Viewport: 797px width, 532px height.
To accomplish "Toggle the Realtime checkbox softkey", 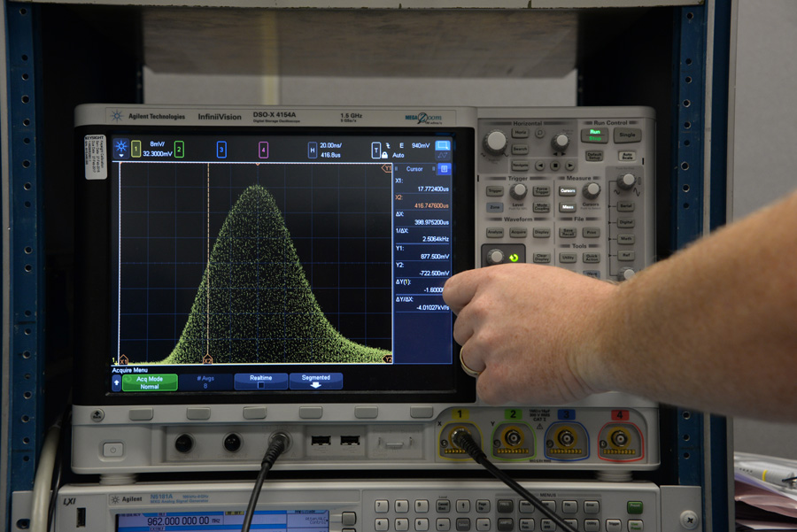I will coord(260,382).
